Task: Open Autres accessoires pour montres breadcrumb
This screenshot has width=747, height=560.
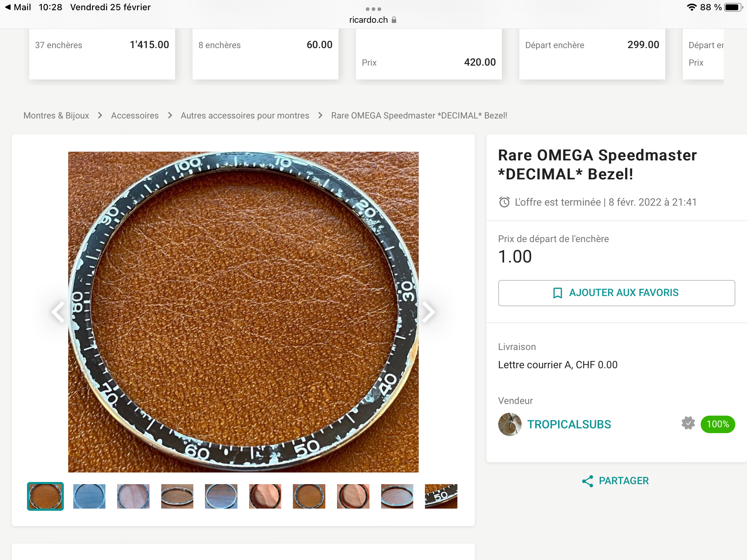Action: tap(245, 116)
